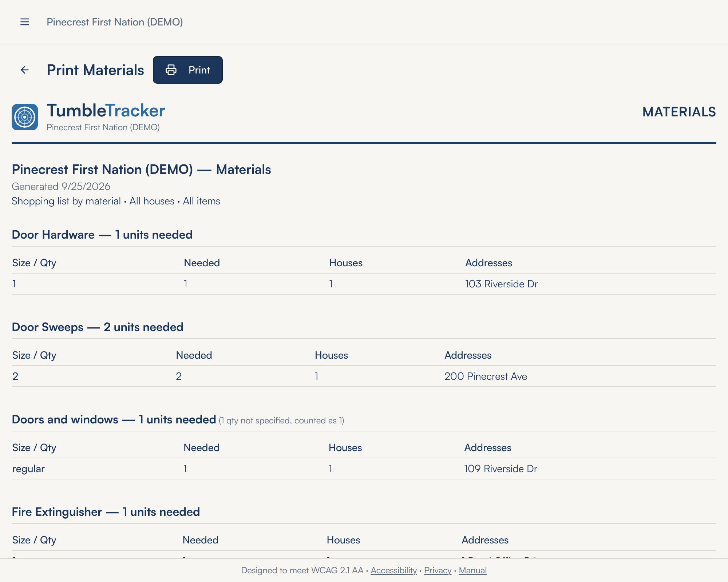This screenshot has height=582, width=728.
Task: Select the Pinecrest First Nation (DEMO) header title
Action: (x=115, y=22)
